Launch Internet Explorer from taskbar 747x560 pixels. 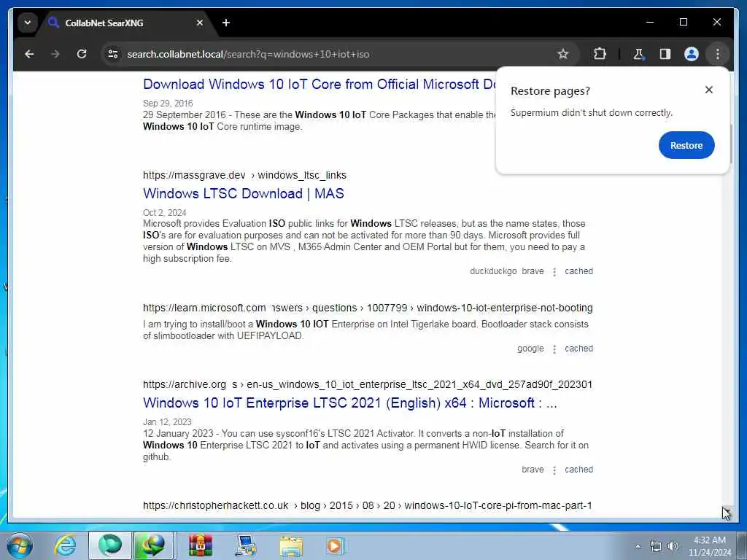click(65, 545)
